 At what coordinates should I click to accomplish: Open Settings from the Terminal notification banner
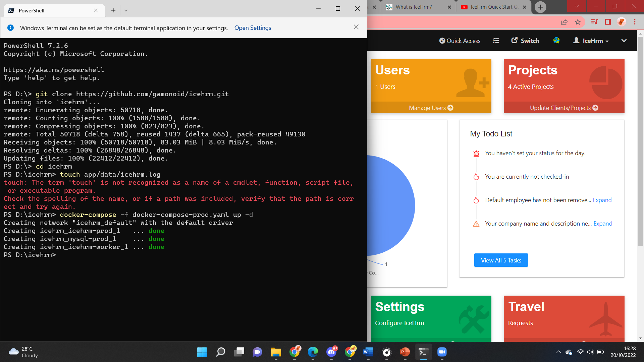pos(253,28)
